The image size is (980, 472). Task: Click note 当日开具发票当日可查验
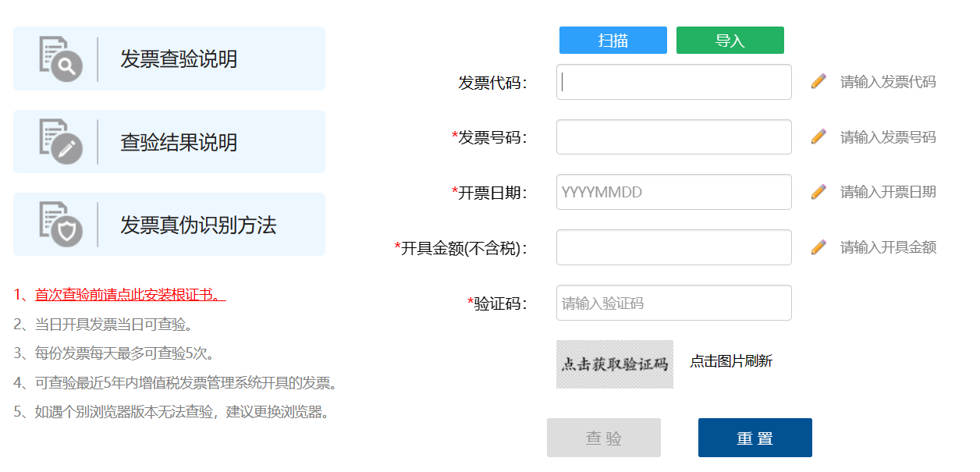(x=103, y=324)
